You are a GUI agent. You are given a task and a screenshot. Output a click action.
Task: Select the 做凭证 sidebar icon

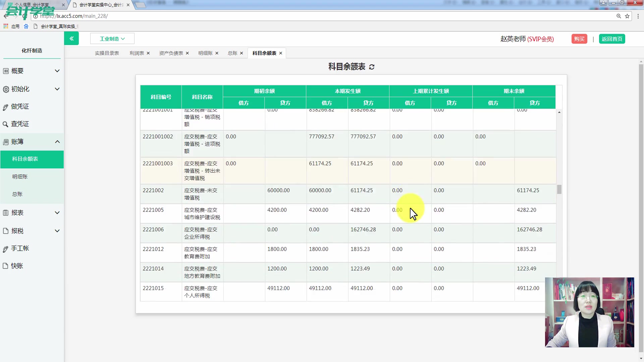pos(5,107)
